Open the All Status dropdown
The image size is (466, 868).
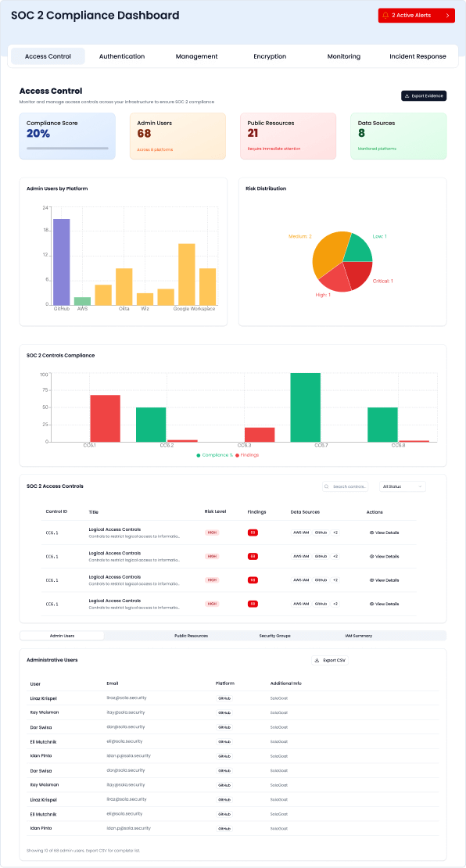[x=403, y=486]
